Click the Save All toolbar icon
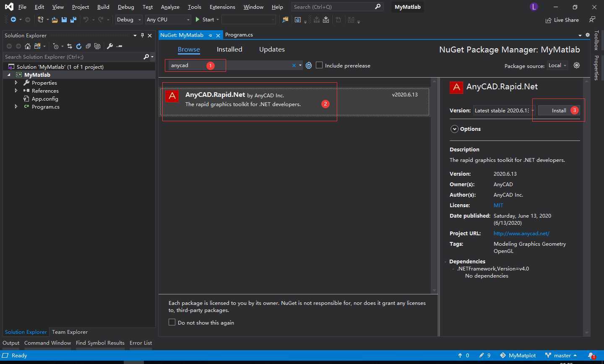604x364 pixels. pyautogui.click(x=73, y=20)
